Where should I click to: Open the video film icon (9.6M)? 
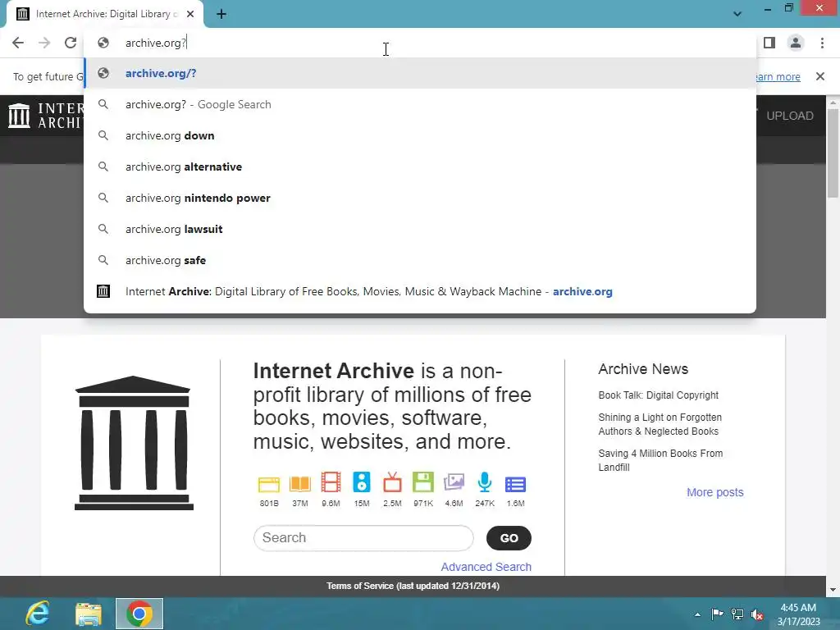tap(331, 482)
